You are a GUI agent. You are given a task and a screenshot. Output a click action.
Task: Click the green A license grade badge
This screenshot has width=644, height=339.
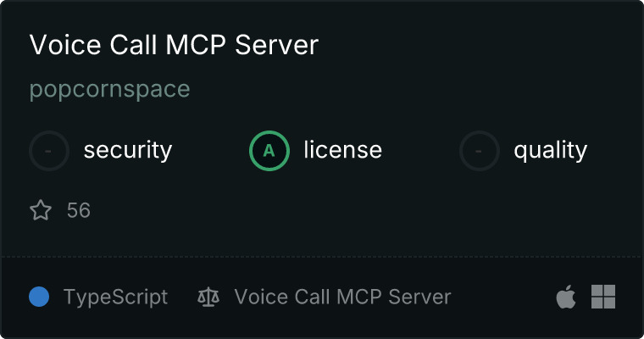269,151
